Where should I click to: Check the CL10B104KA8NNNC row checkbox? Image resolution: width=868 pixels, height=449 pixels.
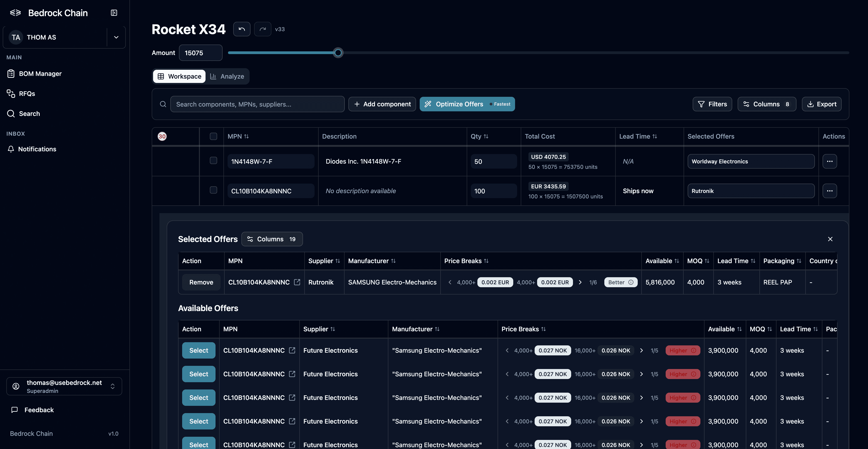pyautogui.click(x=213, y=190)
